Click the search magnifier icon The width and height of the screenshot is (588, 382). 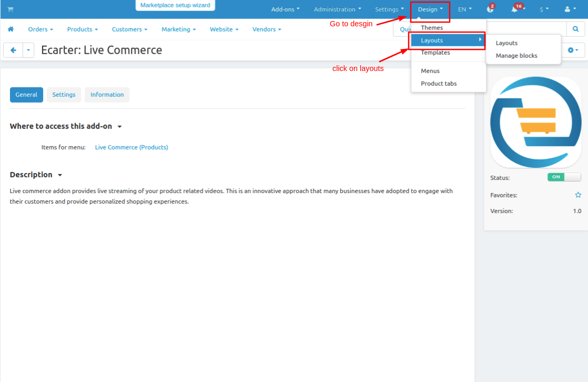pos(575,29)
